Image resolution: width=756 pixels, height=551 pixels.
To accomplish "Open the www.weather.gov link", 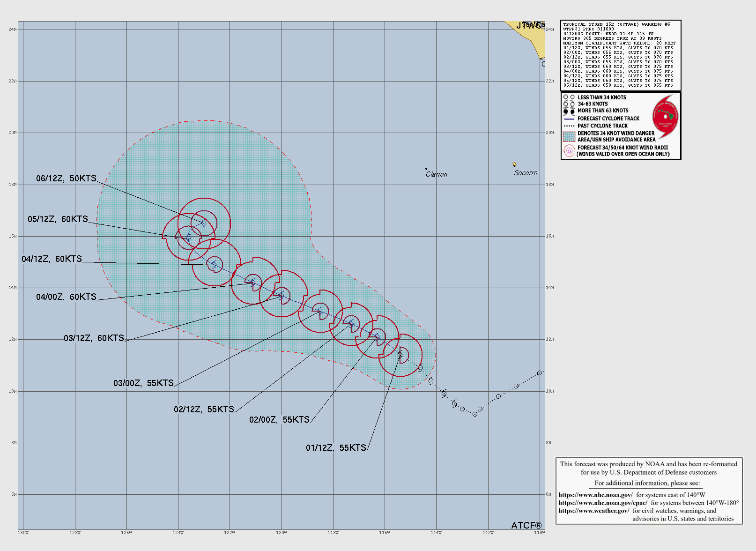I will click(x=593, y=511).
